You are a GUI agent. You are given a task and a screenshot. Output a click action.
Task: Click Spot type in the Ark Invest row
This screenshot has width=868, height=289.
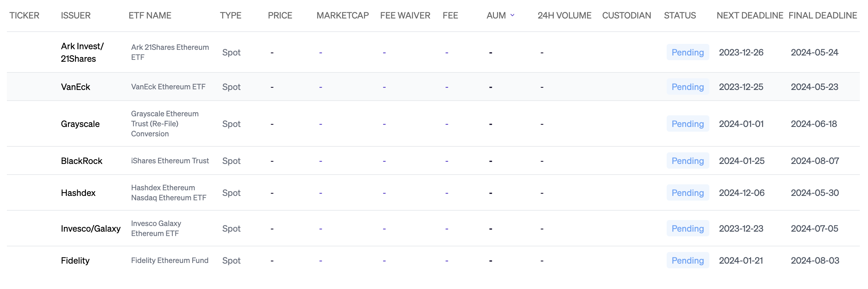(x=231, y=52)
